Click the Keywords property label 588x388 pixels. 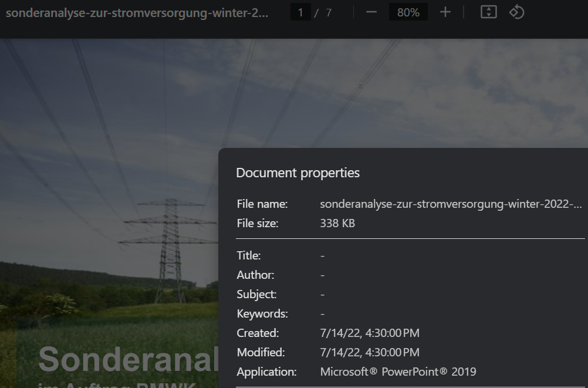coord(262,314)
